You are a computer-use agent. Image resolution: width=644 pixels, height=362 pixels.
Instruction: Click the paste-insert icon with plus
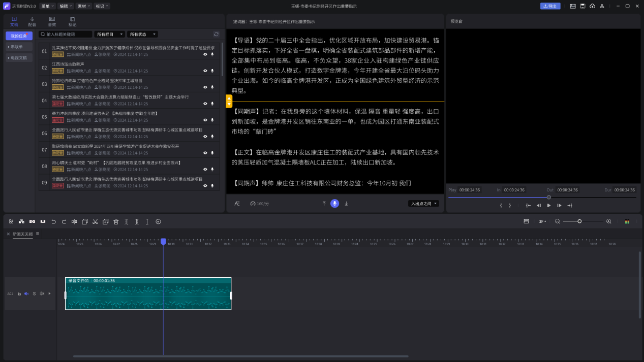tap(106, 221)
